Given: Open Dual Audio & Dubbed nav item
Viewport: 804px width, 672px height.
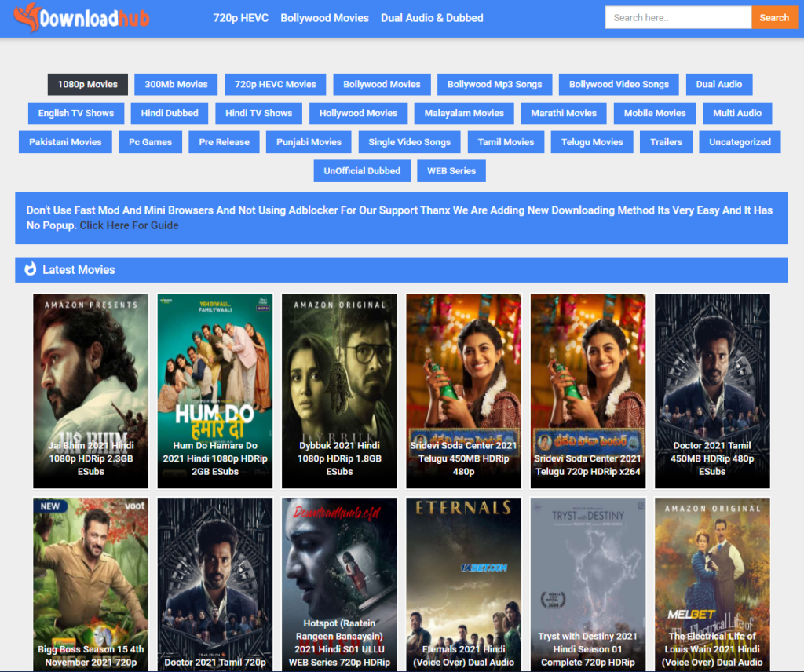Looking at the screenshot, I should (x=432, y=18).
